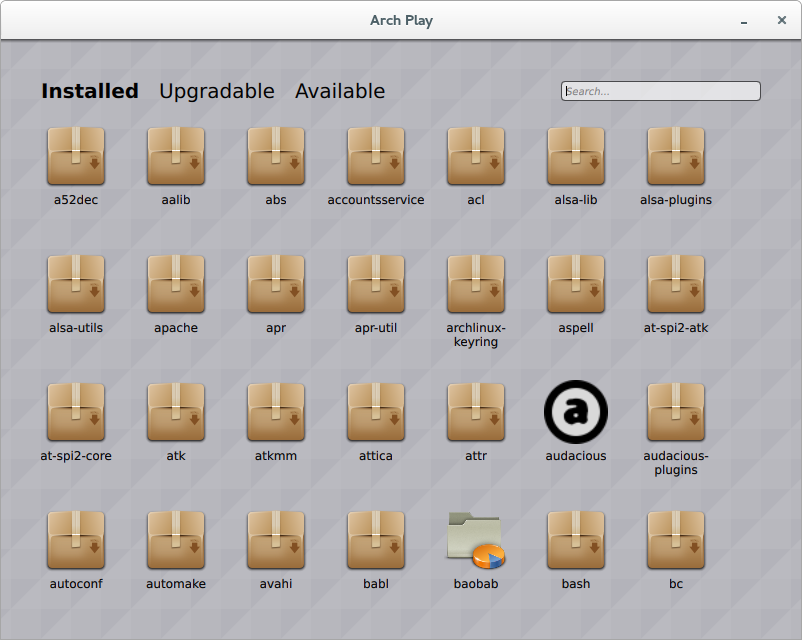Click the atk package icon

[x=176, y=412]
